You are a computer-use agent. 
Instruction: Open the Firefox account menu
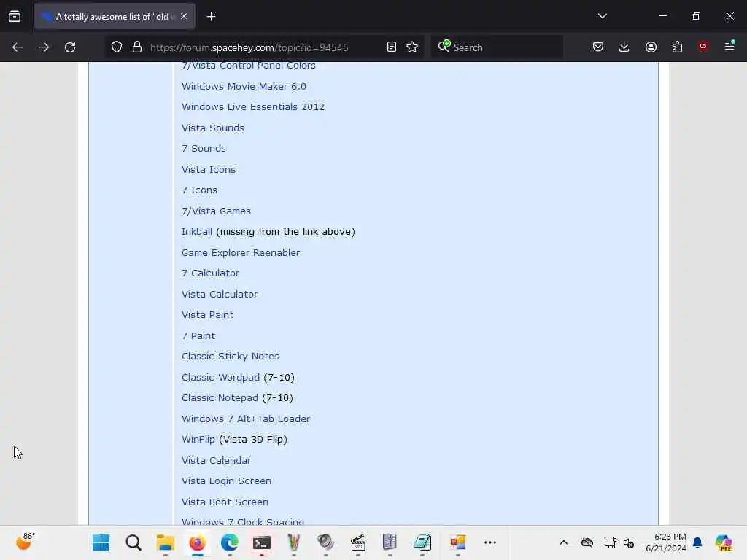pyautogui.click(x=651, y=47)
